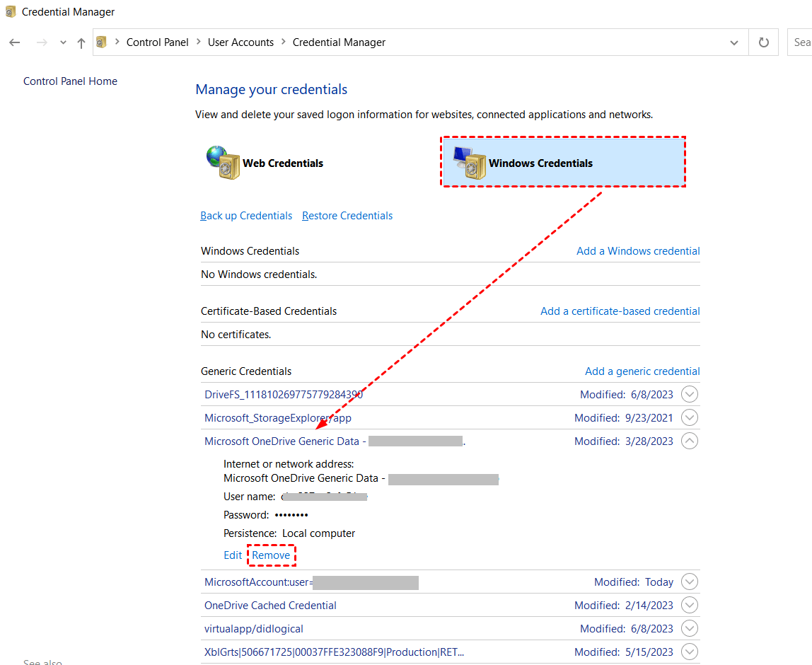Expand the MicrosoftAccount:user chevron
Screen dimensions: 812x665
tap(689, 582)
